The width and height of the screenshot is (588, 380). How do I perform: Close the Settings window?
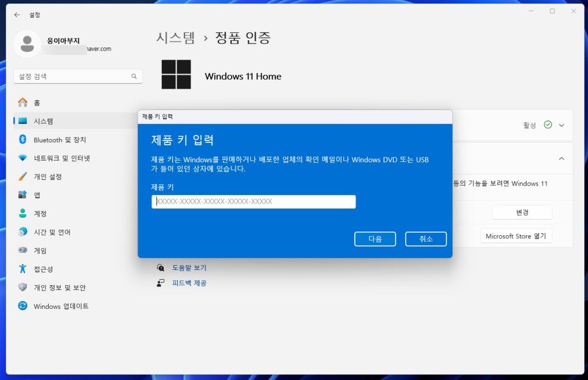point(573,11)
